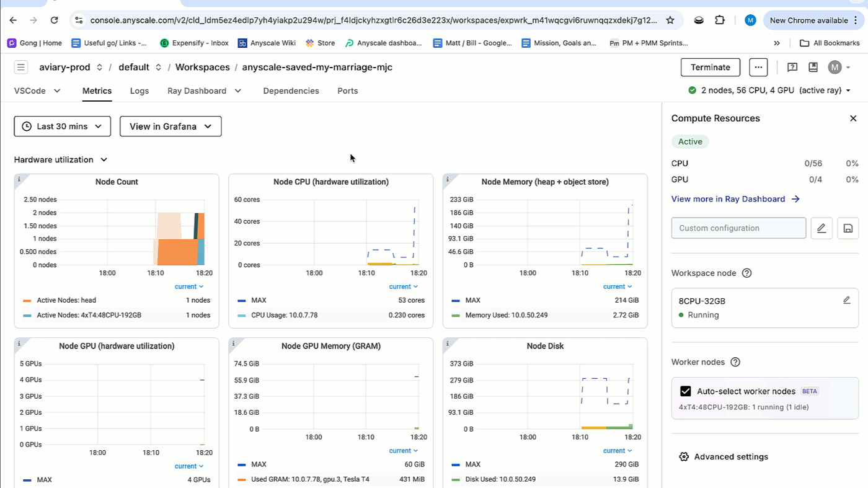The image size is (868, 488).
Task: Show Worker nodes help tooltip
Action: pyautogui.click(x=735, y=362)
